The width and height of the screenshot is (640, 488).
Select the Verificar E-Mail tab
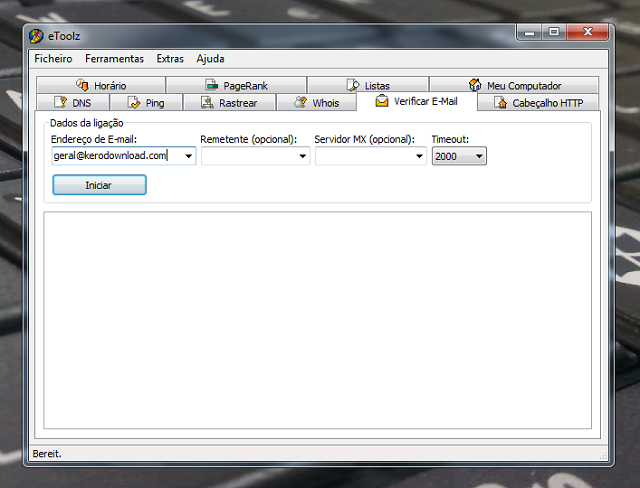[417, 101]
